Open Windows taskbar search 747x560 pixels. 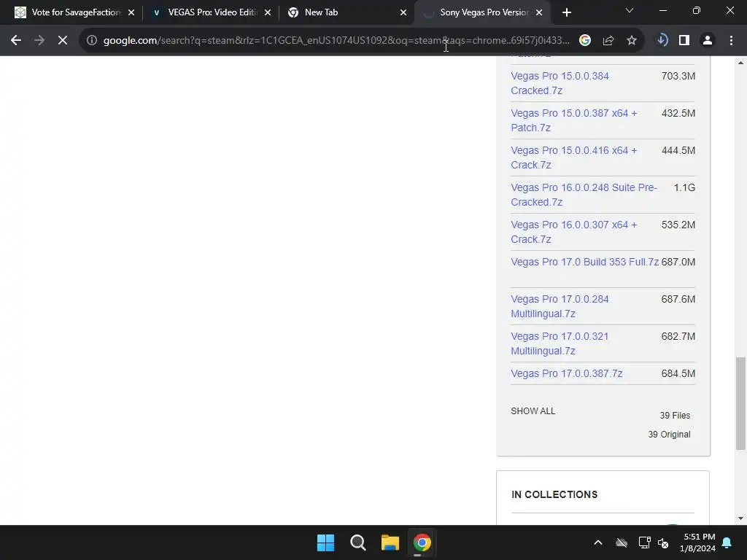(x=357, y=542)
